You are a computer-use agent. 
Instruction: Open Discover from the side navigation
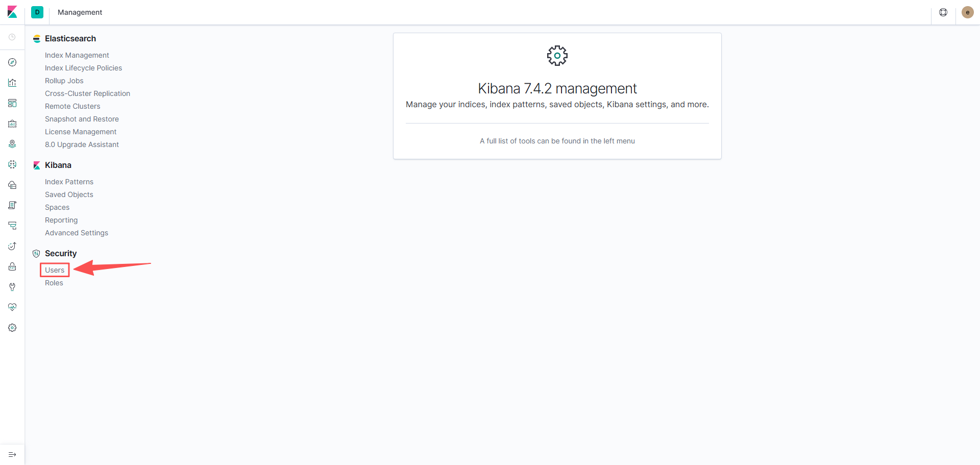(12, 62)
